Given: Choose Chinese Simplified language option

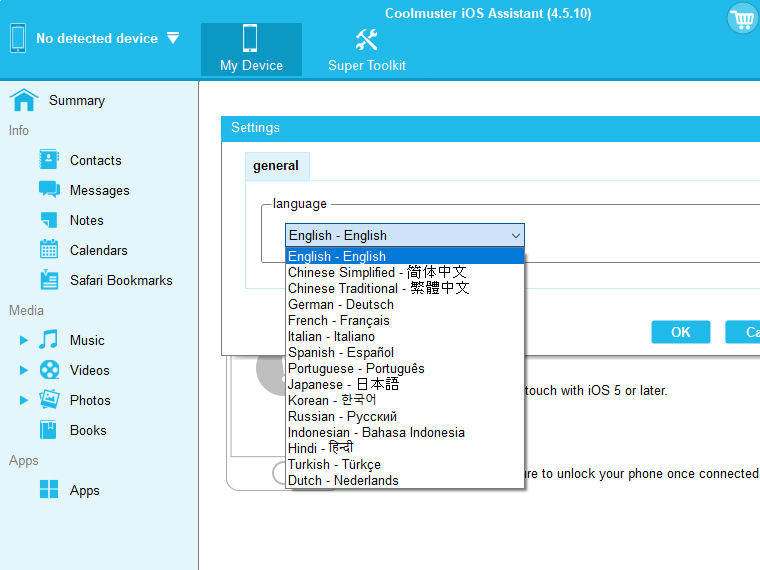Looking at the screenshot, I should [405, 272].
